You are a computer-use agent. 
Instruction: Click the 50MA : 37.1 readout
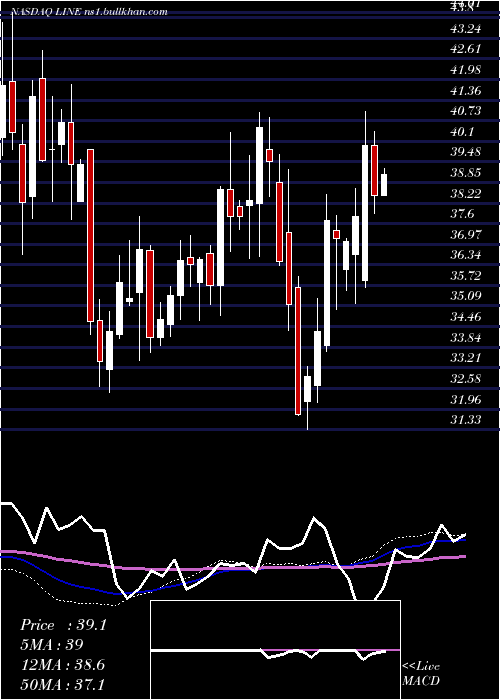tap(63, 684)
